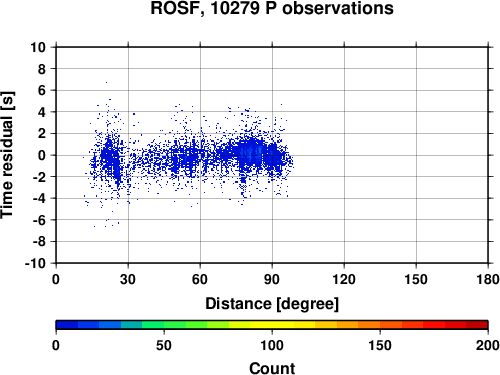Click y-axis tick label '10'
Viewport: 500px width, 375px height.
click(38, 47)
